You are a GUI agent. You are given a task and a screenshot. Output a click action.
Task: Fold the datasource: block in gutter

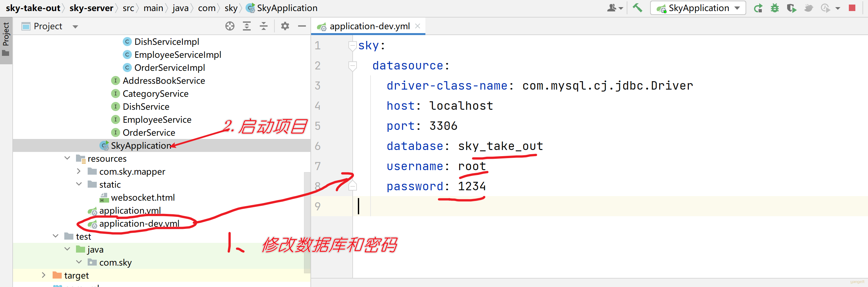(352, 66)
